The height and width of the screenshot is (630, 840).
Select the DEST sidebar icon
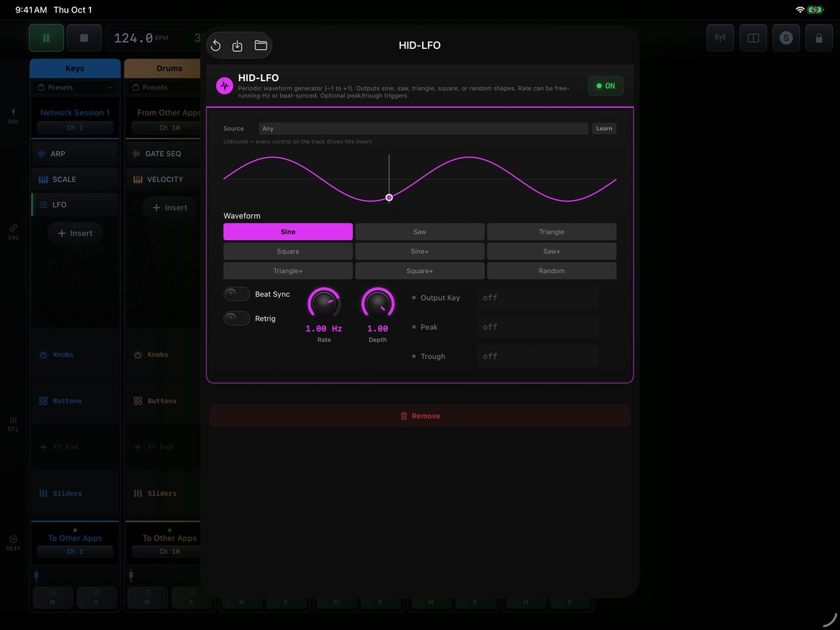[13, 542]
